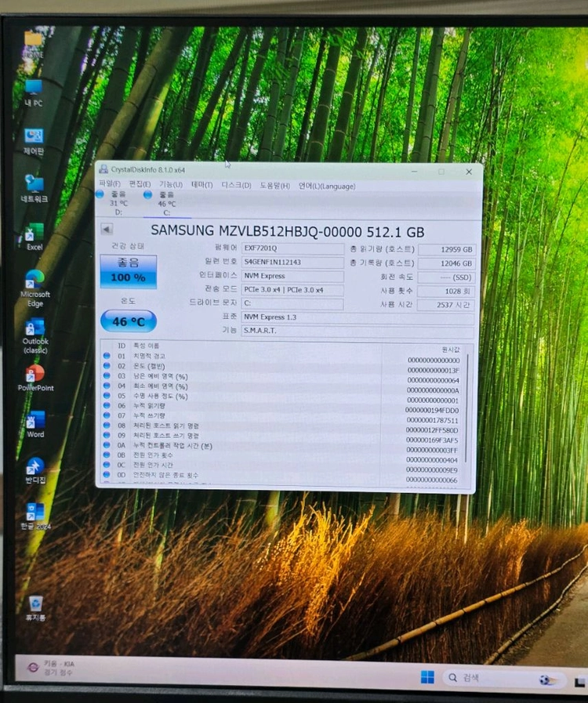This screenshot has height=703, width=588.
Task: Click the 46 °C temperature button
Action: click(129, 321)
